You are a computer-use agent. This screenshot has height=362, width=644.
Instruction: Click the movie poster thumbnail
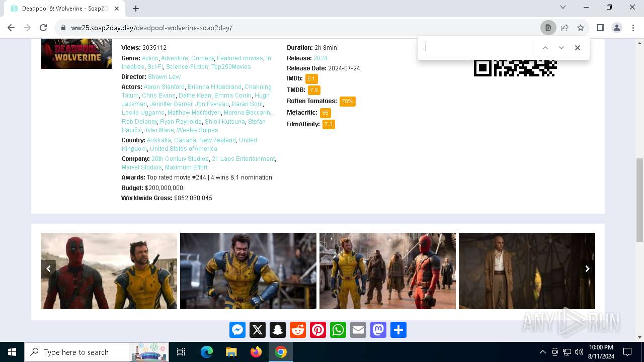point(76,53)
